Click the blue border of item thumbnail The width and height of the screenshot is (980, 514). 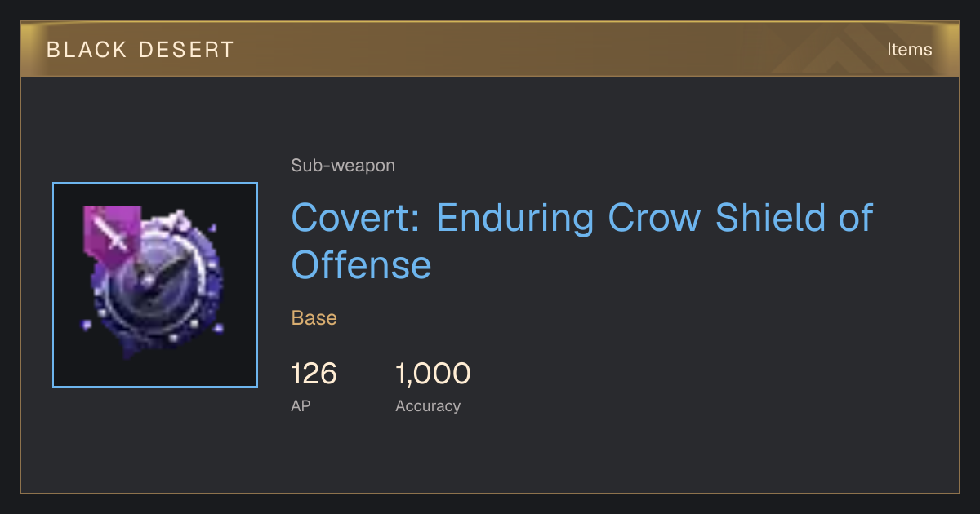53,285
